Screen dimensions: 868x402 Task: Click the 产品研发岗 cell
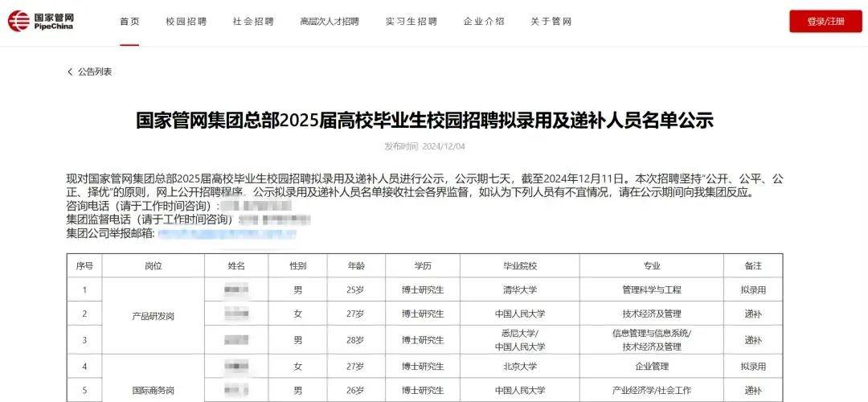[153, 316]
